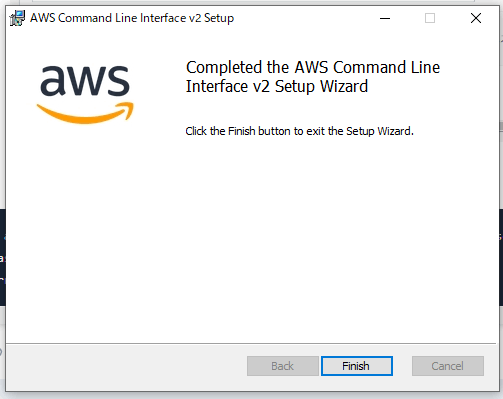Click the 'AWS Command Line Interface v2 Setup' title text
The height and width of the screenshot is (399, 503).
[132, 18]
